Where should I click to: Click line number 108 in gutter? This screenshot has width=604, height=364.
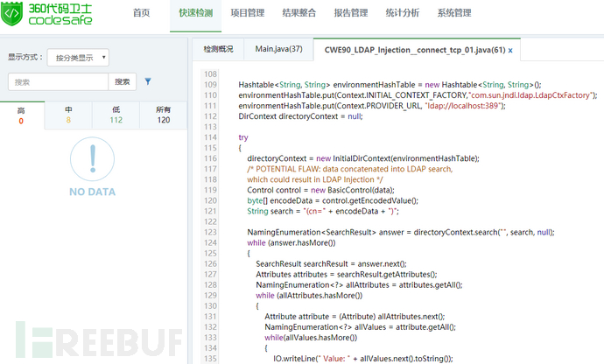210,74
